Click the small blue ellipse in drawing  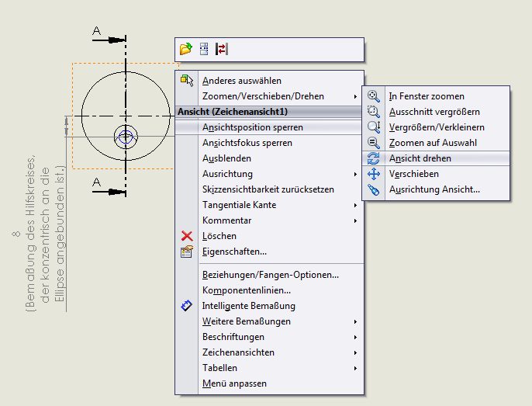coord(126,137)
